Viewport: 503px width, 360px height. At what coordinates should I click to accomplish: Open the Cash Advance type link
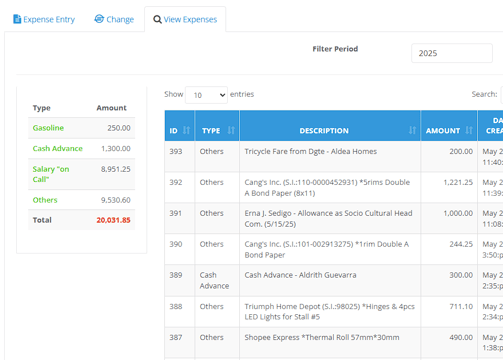(57, 148)
